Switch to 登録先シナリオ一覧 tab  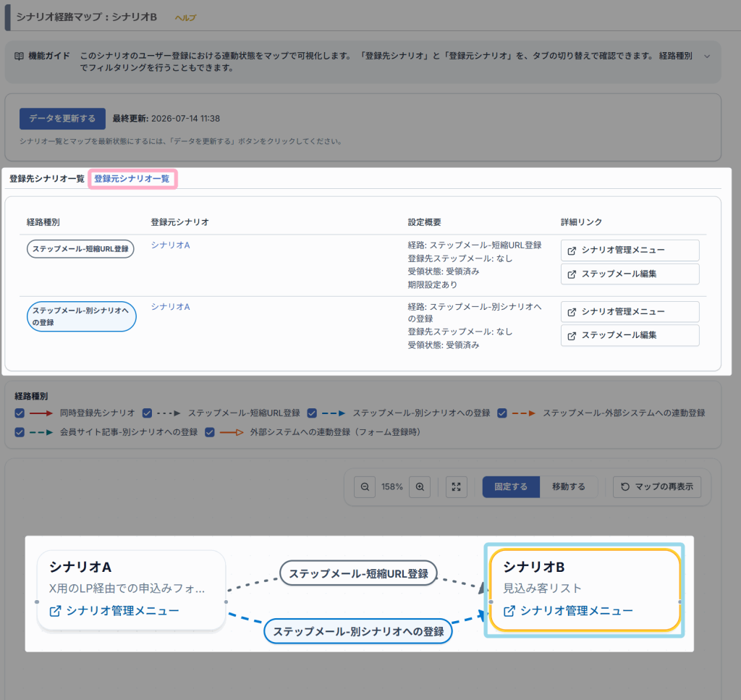47,179
